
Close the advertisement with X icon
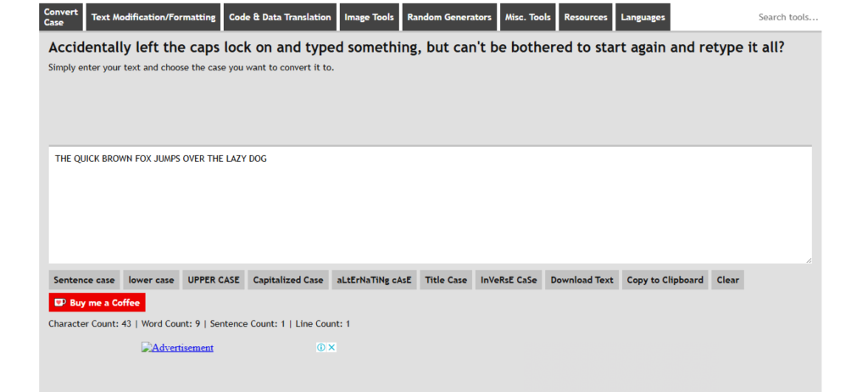331,348
